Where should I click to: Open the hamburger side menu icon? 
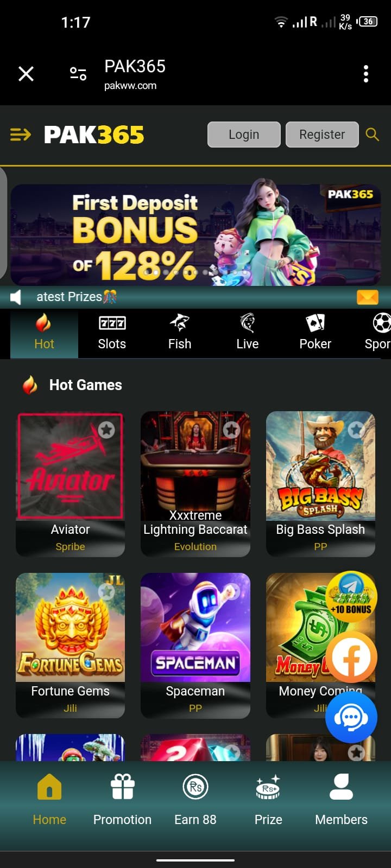[21, 134]
